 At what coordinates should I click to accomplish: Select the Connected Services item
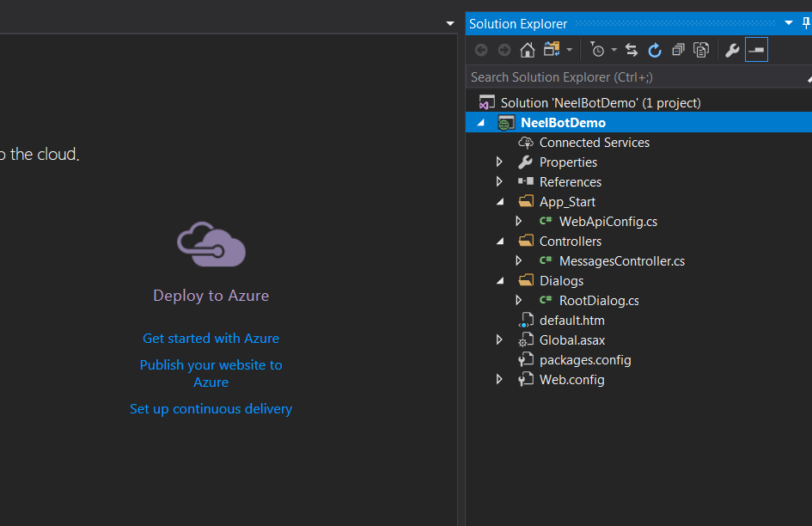[x=594, y=143]
